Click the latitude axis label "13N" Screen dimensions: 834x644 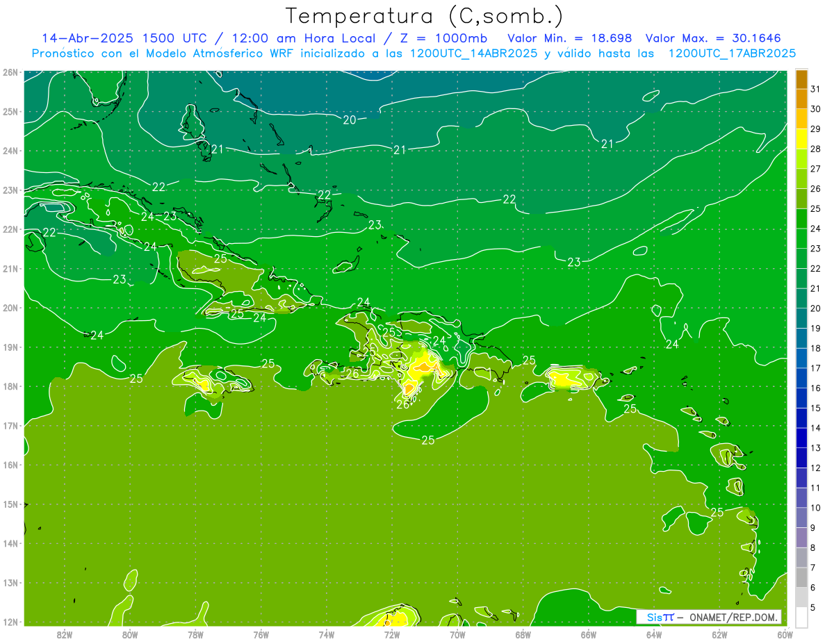10,582
